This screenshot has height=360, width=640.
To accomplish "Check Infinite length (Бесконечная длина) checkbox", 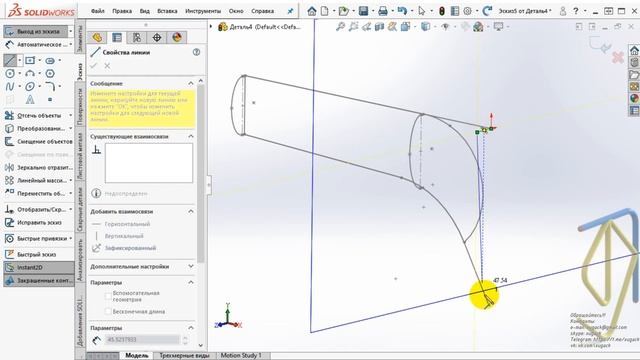I will coord(108,311).
